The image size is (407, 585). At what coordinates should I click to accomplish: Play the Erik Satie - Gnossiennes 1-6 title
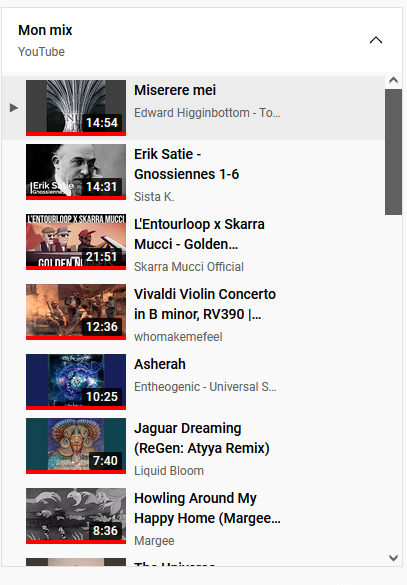coord(187,164)
